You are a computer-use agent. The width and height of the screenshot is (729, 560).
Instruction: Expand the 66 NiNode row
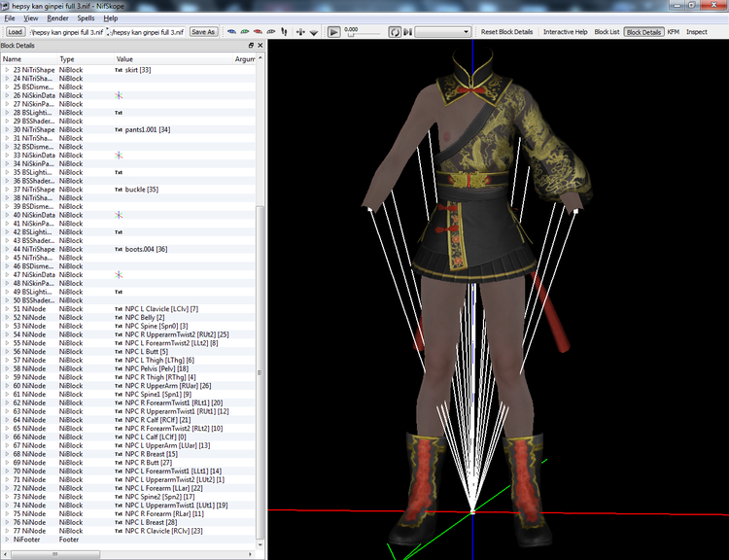(7, 437)
